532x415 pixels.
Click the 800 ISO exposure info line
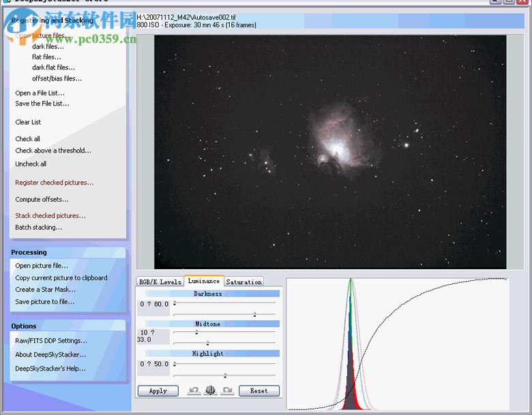coord(196,25)
